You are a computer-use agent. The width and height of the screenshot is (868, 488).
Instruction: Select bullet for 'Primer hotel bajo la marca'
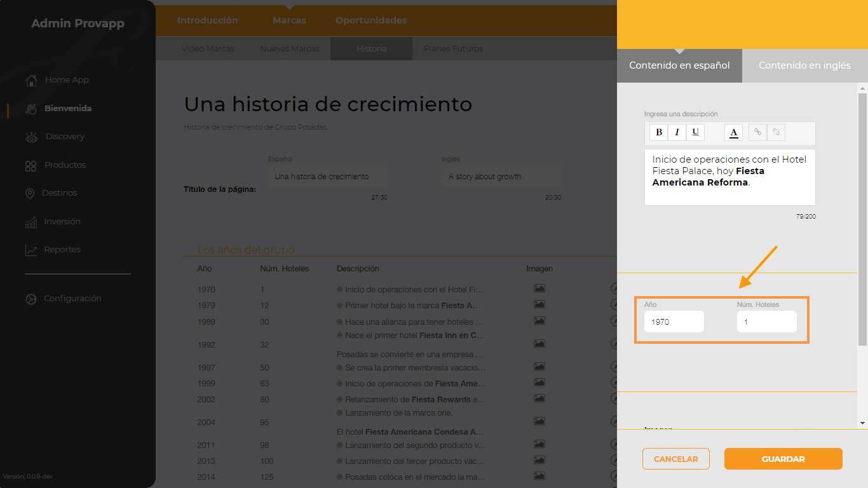pos(339,306)
